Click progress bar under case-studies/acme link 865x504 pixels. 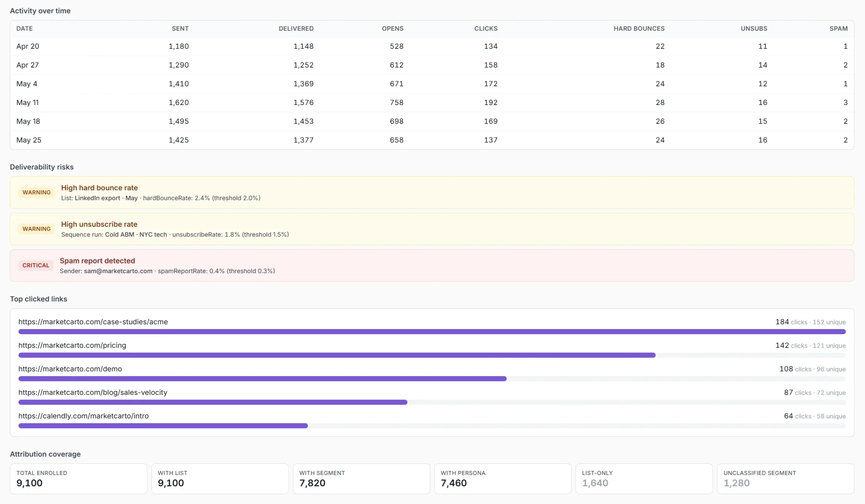(x=432, y=332)
